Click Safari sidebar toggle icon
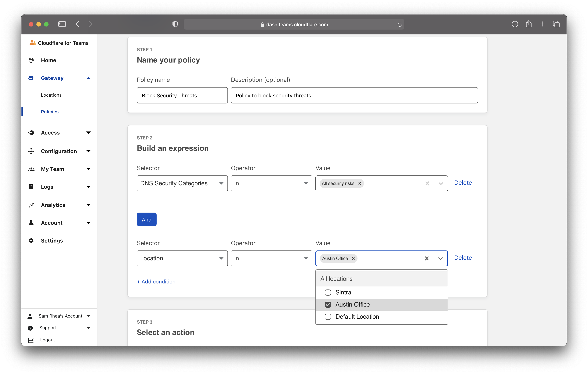 [x=62, y=24]
